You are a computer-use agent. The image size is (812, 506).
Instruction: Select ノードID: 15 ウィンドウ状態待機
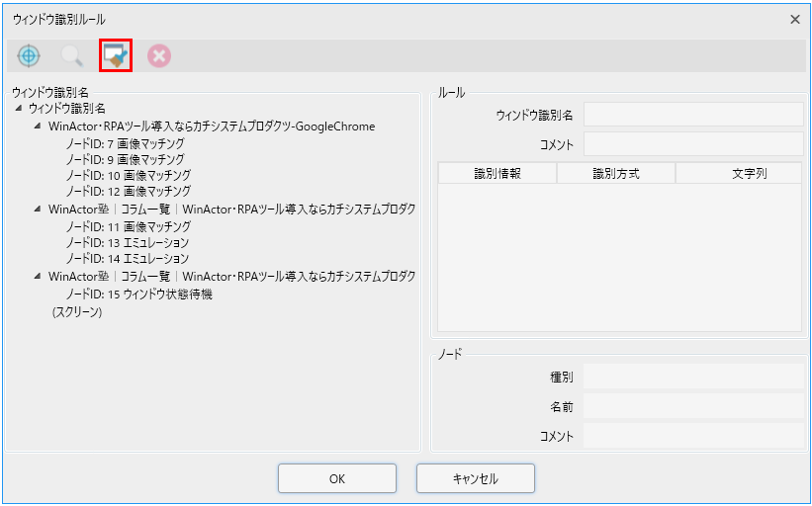tap(138, 295)
